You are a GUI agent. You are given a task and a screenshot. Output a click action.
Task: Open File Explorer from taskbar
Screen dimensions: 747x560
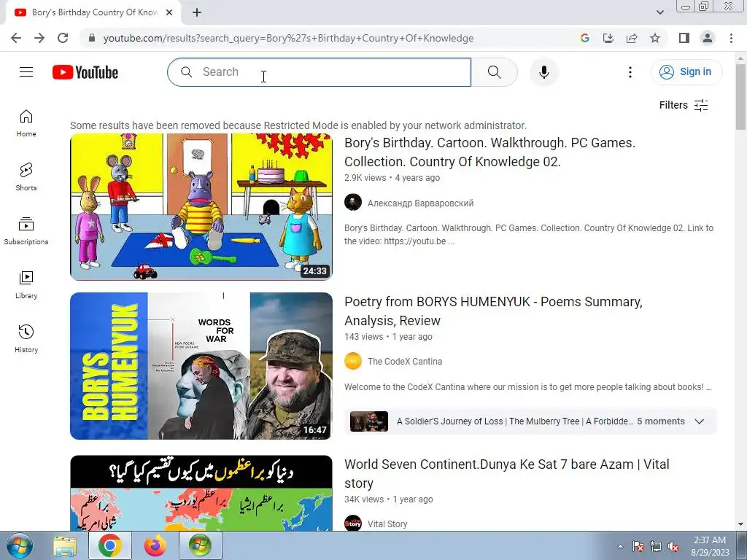pyautogui.click(x=65, y=545)
